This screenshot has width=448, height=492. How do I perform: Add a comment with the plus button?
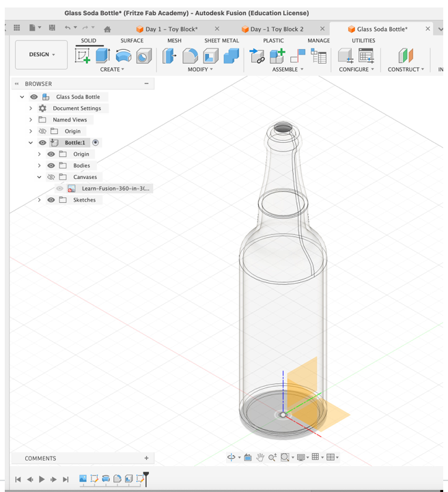point(146,458)
